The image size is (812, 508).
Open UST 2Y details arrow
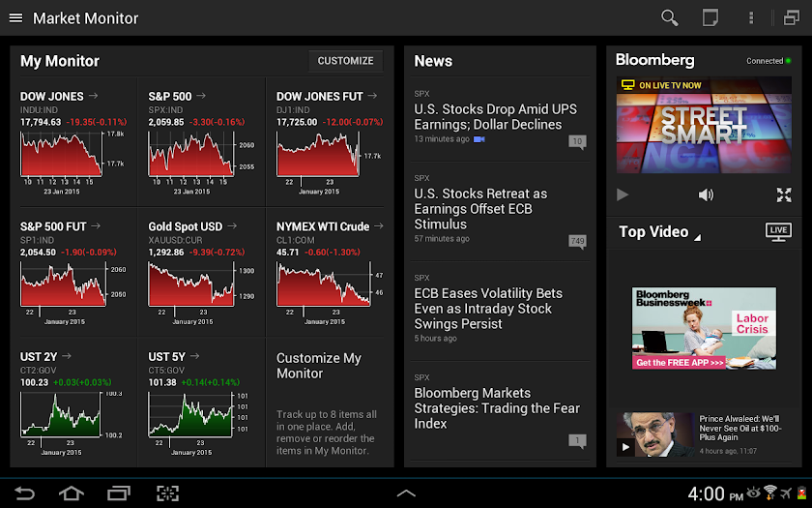[x=67, y=356]
